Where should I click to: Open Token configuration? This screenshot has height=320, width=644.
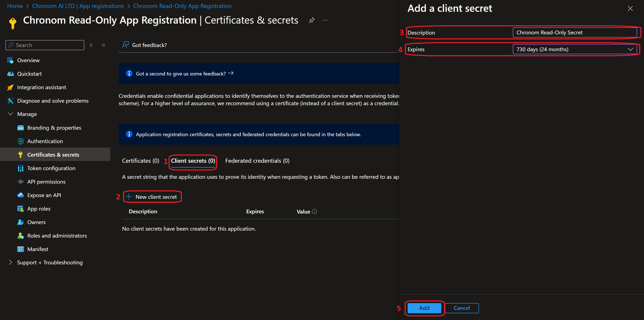(51, 168)
